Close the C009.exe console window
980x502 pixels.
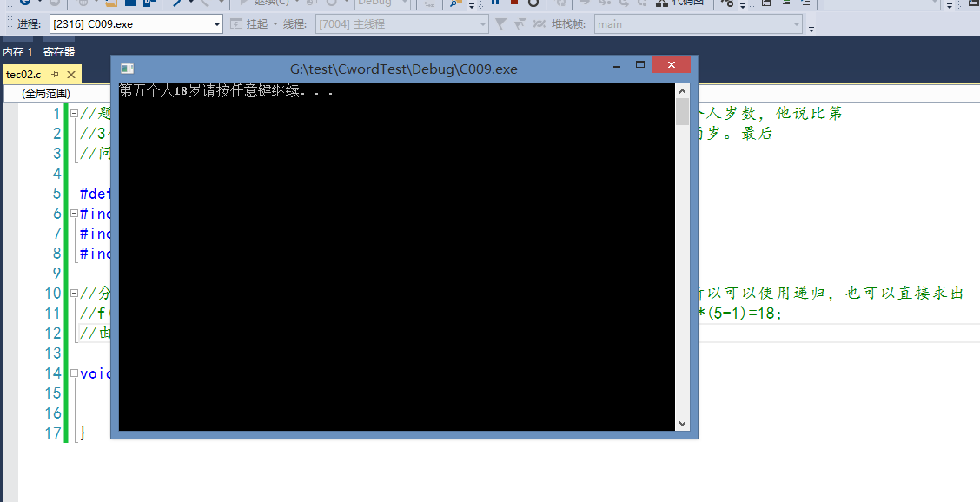point(672,64)
